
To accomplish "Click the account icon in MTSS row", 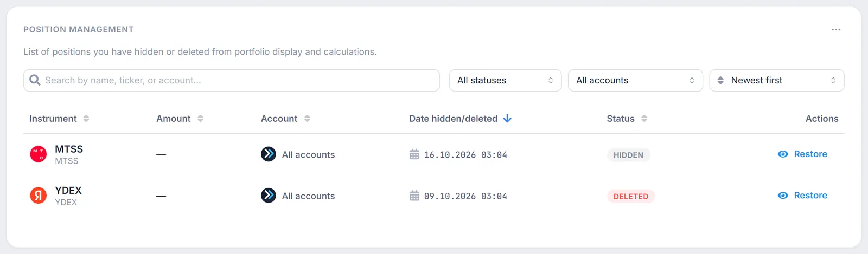I will pyautogui.click(x=269, y=154).
